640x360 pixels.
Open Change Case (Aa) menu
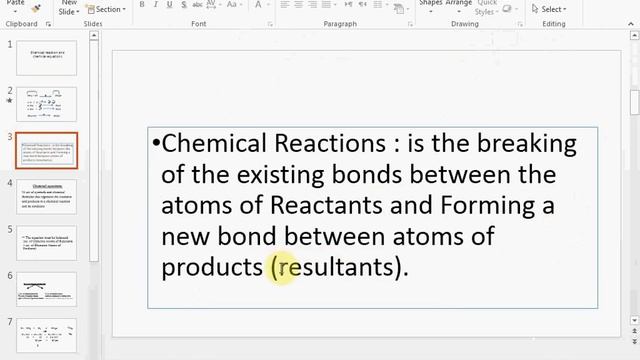[x=233, y=5]
